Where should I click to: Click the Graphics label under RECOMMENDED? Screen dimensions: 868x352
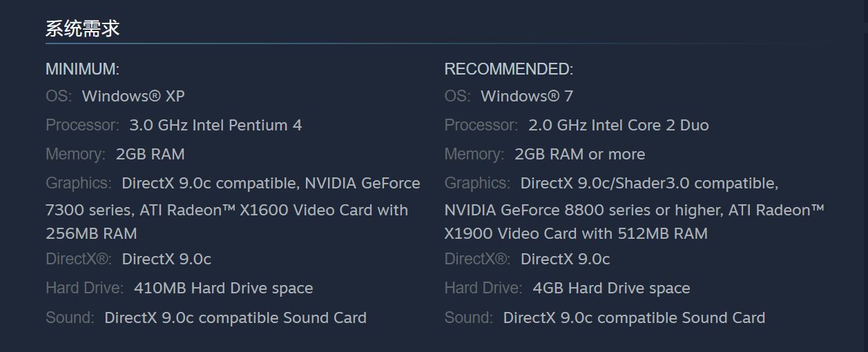point(476,183)
